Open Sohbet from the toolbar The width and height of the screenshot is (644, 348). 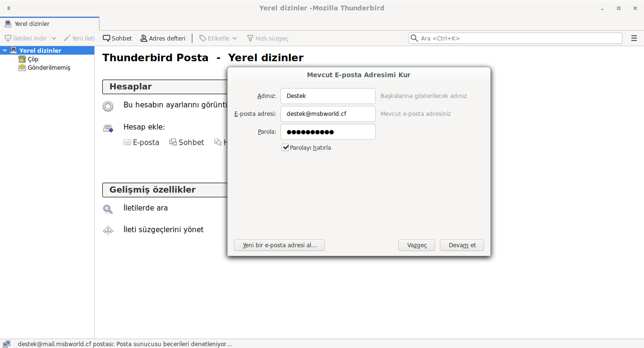pyautogui.click(x=117, y=38)
